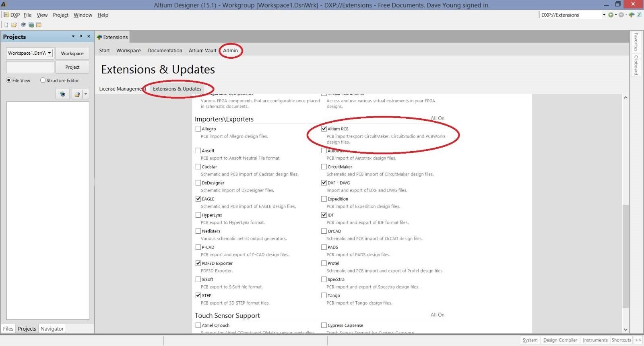This screenshot has width=644, height=346.
Task: Open the Altium Vault page tab
Action: coord(202,51)
